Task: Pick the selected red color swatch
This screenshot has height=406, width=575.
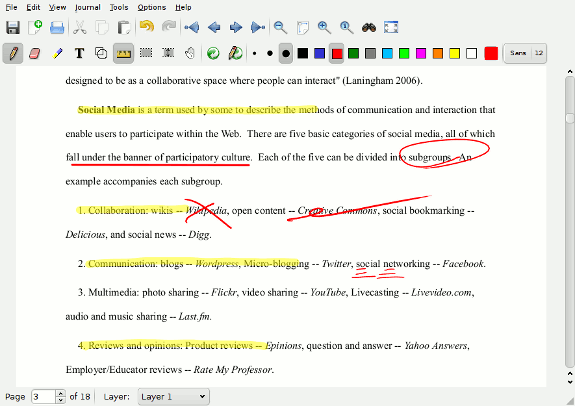Action: (x=337, y=54)
